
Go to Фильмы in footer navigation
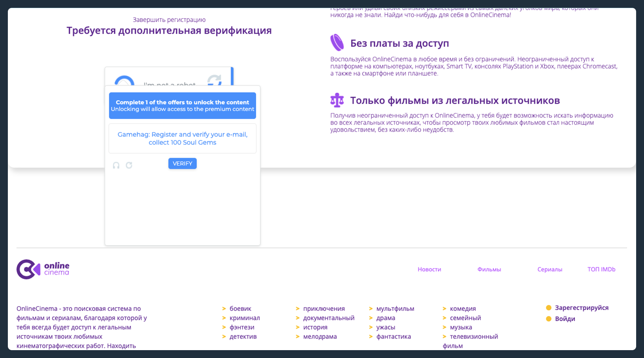point(489,269)
